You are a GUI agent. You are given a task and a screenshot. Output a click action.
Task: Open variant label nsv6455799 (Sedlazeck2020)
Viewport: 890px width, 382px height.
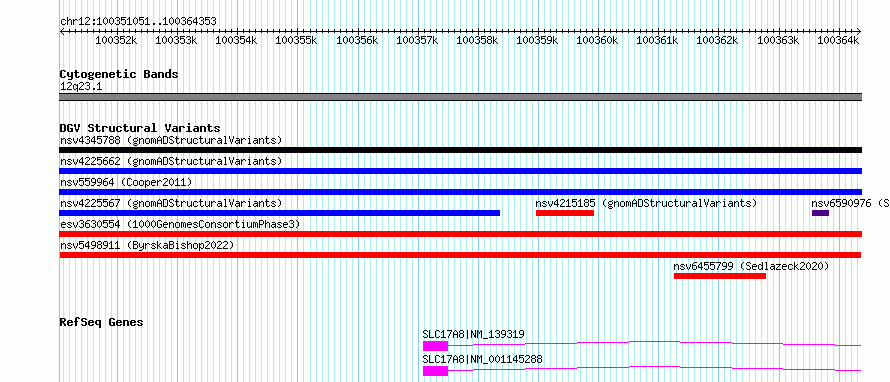coord(752,266)
